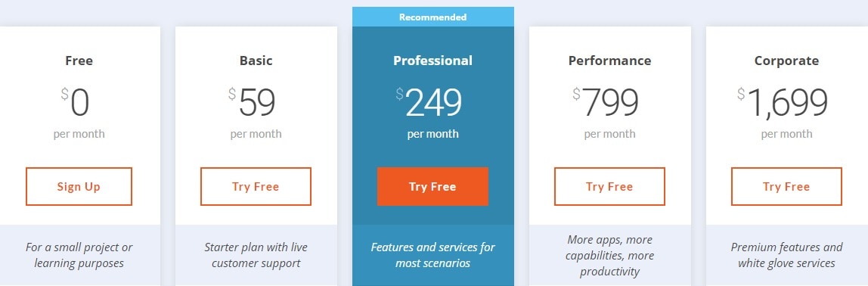Select the Recommended banner above Professional
868x286 pixels.
pos(433,17)
